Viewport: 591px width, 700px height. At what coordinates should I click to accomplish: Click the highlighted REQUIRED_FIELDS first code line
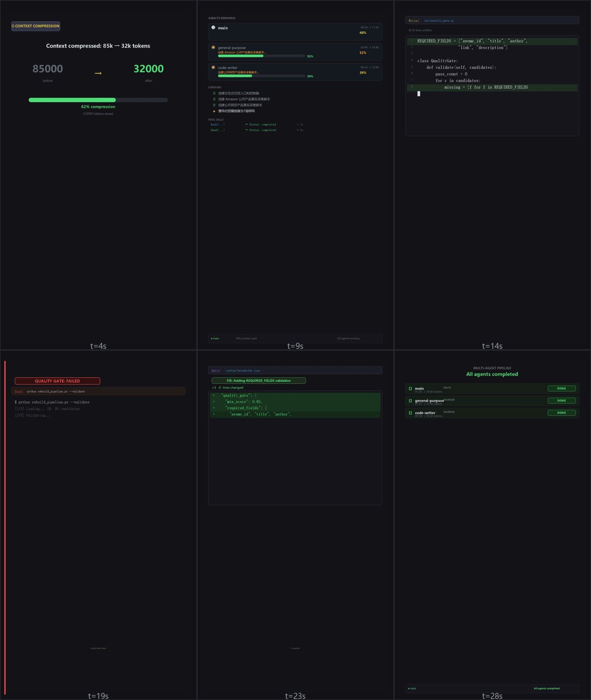(x=492, y=41)
